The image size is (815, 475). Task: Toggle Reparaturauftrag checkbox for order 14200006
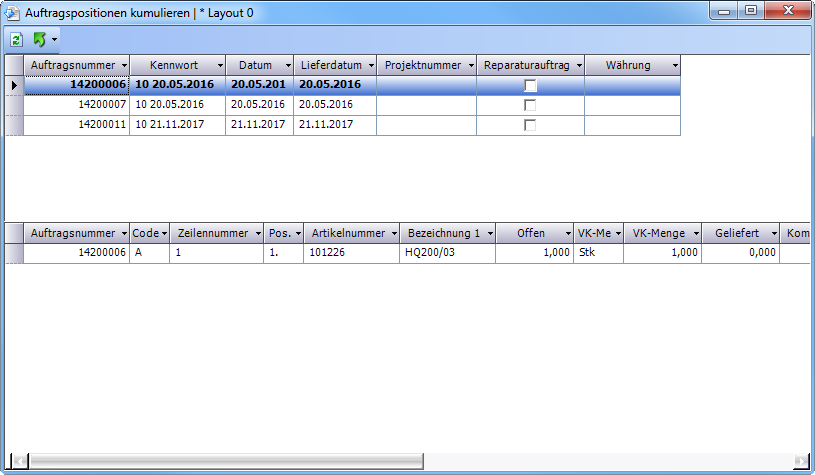(530, 86)
